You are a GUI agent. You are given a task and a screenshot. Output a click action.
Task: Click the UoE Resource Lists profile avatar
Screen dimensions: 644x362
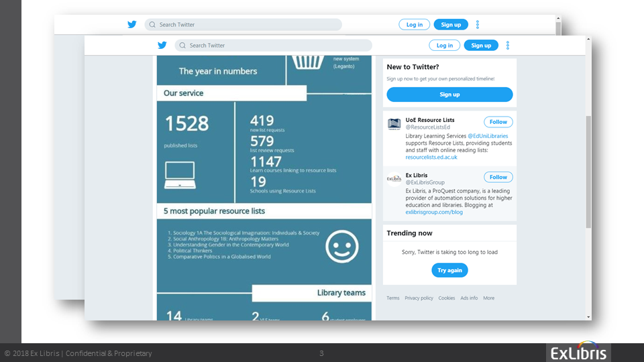[x=394, y=124]
